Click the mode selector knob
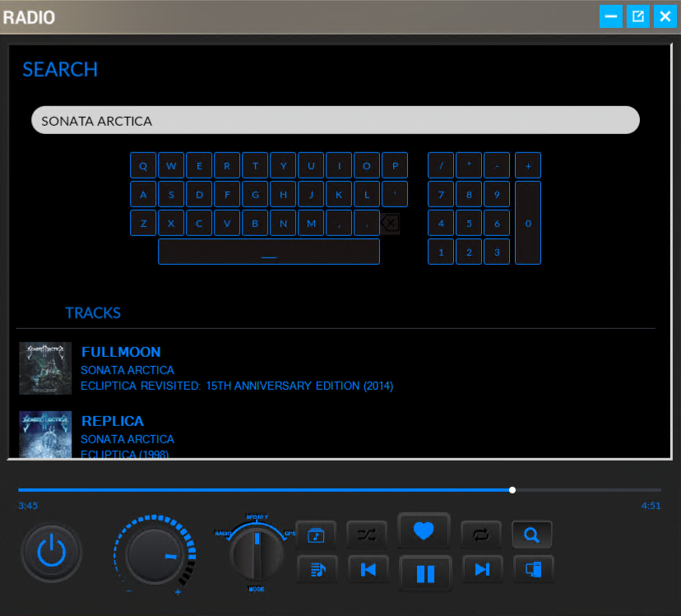The image size is (681, 616). pos(257,552)
